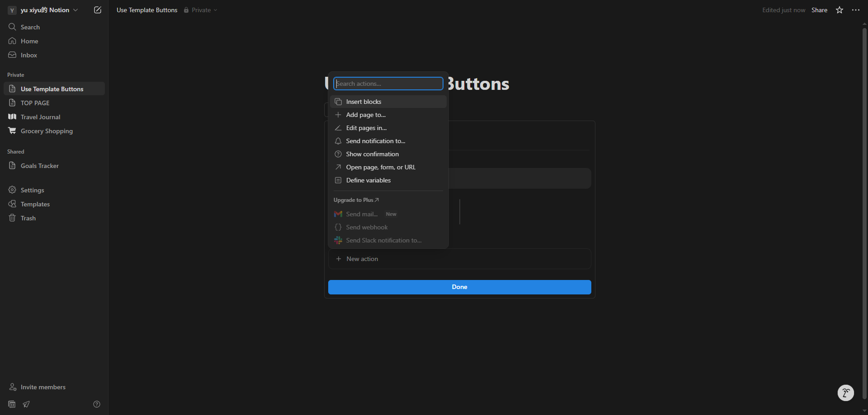Viewport: 868px width, 415px height.
Task: Click Send Slack notification to... action
Action: click(388, 240)
